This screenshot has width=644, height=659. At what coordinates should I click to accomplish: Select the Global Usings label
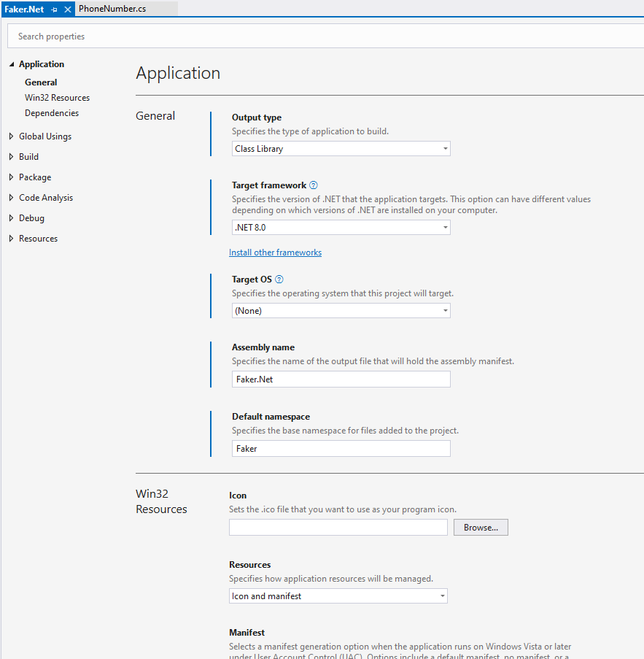coord(45,136)
